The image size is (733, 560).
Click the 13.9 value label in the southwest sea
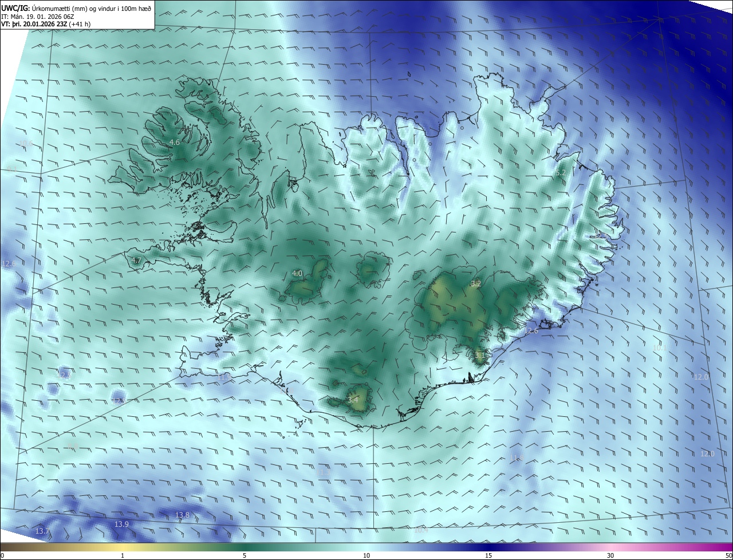pos(121,524)
